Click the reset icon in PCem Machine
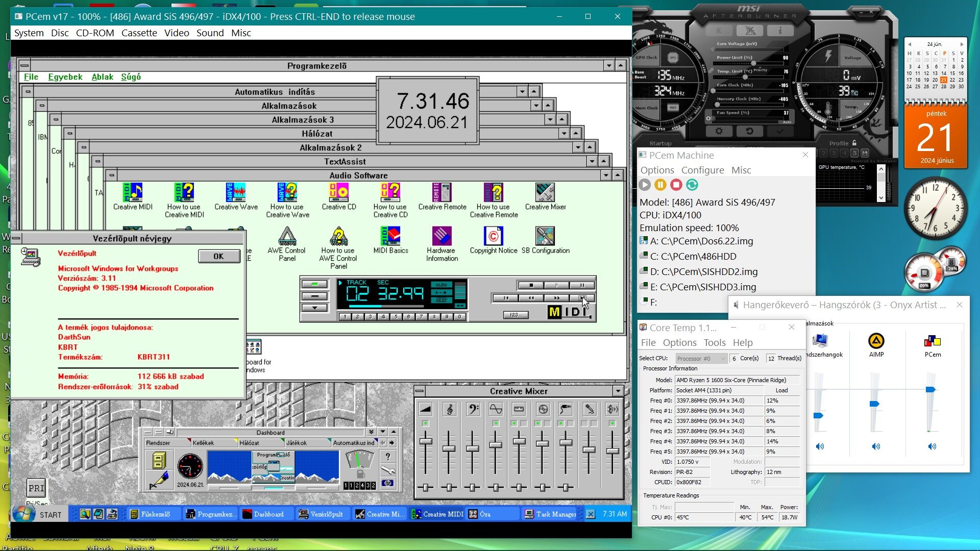Viewport: 980px width, 551px height. (x=692, y=185)
